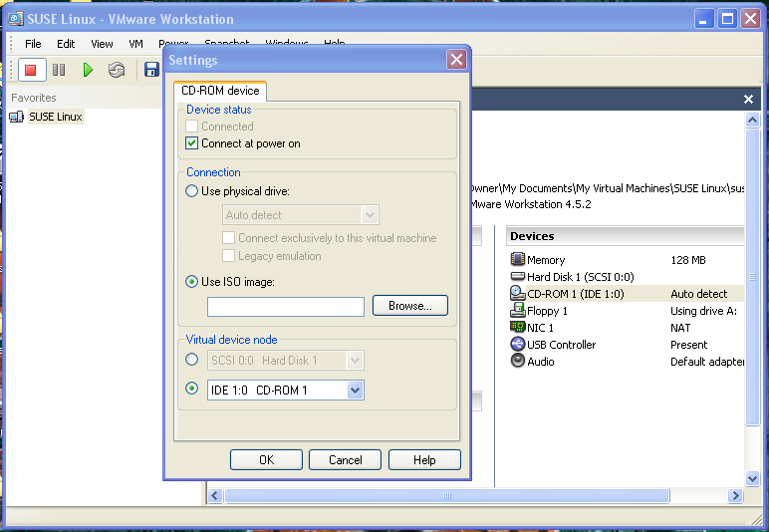Select the Audio speaker device icon
769x532 pixels.
pyautogui.click(x=517, y=362)
